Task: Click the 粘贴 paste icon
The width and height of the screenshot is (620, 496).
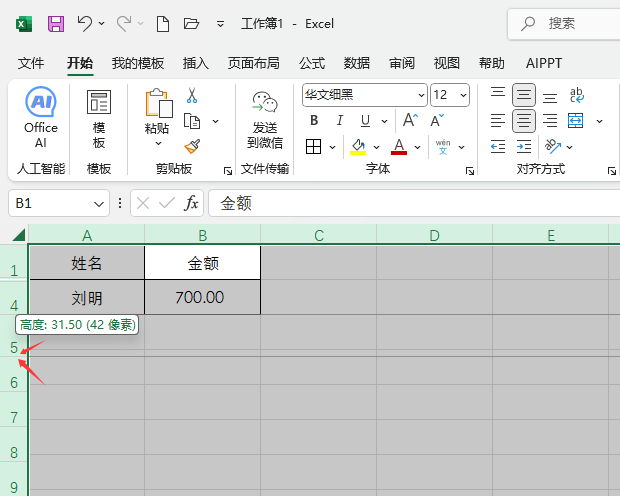Action: point(159,103)
